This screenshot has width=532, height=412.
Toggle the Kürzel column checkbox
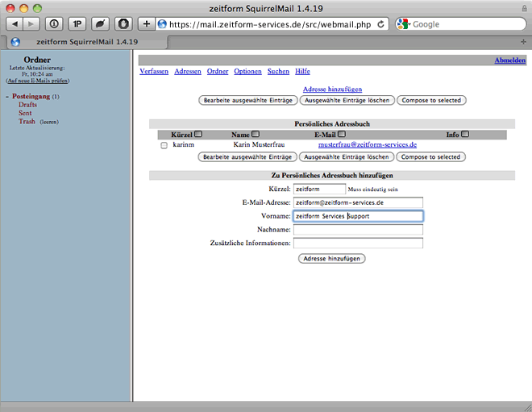198,134
